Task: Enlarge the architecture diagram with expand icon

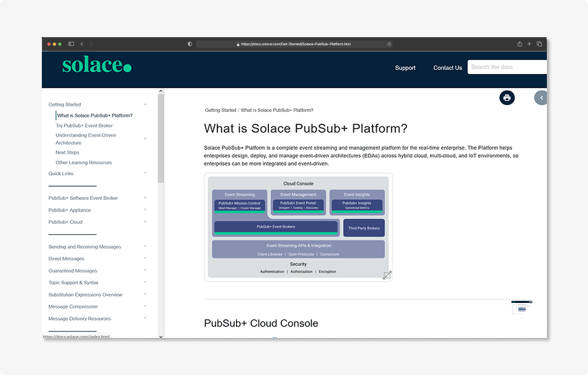Action: point(387,275)
